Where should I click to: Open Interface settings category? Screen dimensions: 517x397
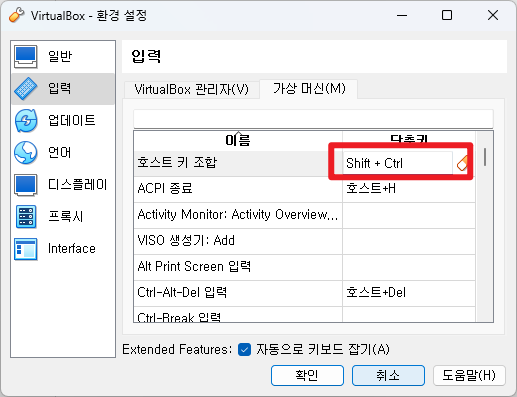tap(63, 249)
